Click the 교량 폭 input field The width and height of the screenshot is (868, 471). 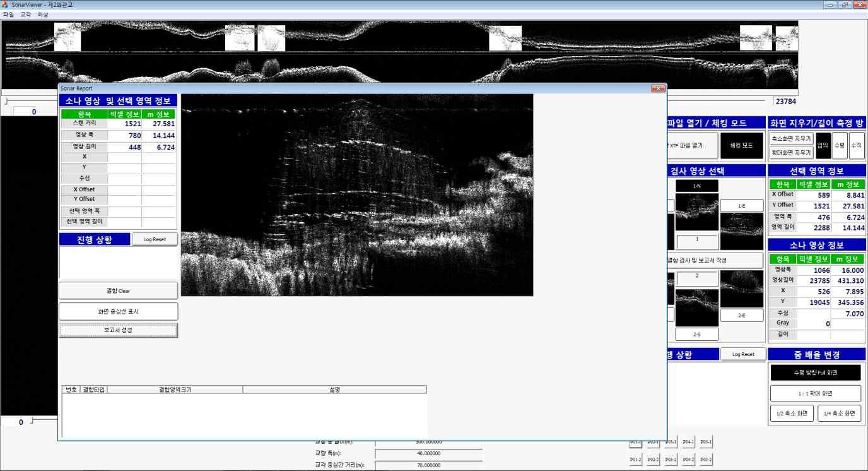click(x=429, y=453)
